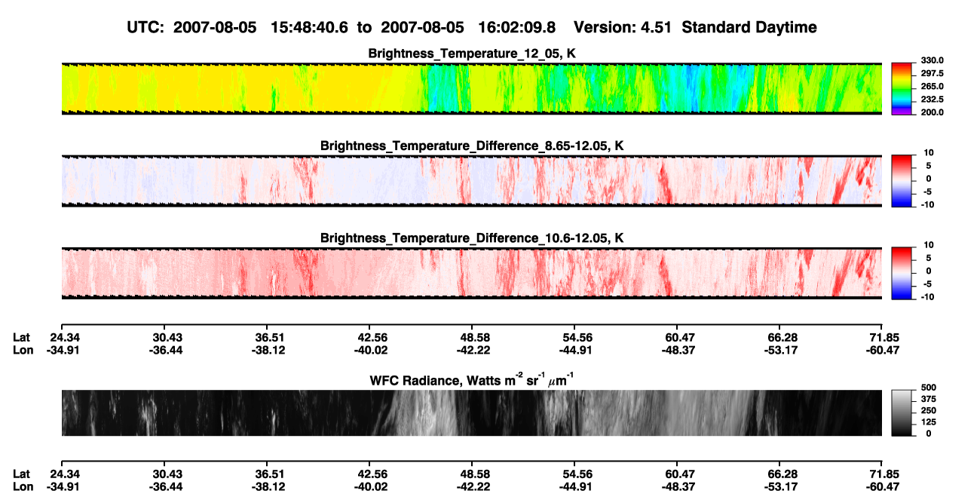The image size is (980, 503).
Task: Click the 125 label on the WFC color bar
Action: click(928, 422)
